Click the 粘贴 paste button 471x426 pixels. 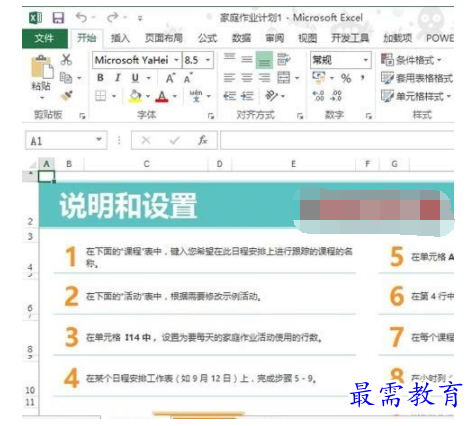pos(41,73)
